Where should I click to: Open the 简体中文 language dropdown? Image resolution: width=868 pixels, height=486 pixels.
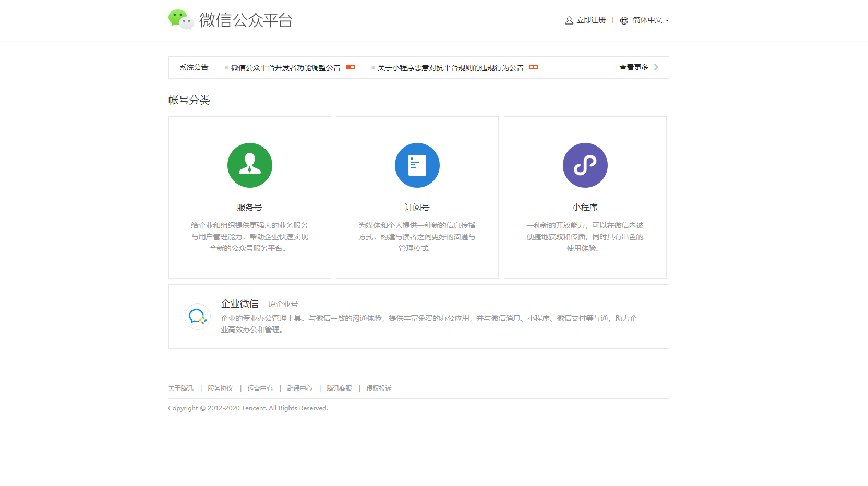[650, 20]
